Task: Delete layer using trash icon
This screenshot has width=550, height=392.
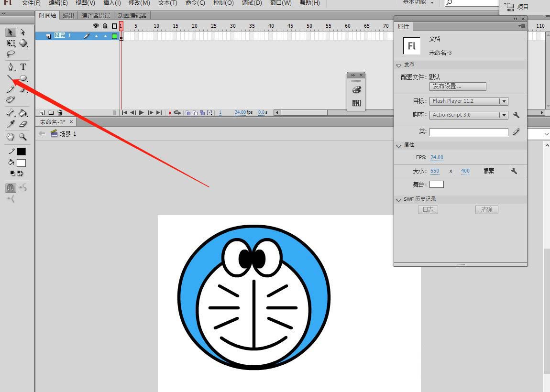Action: (60, 113)
